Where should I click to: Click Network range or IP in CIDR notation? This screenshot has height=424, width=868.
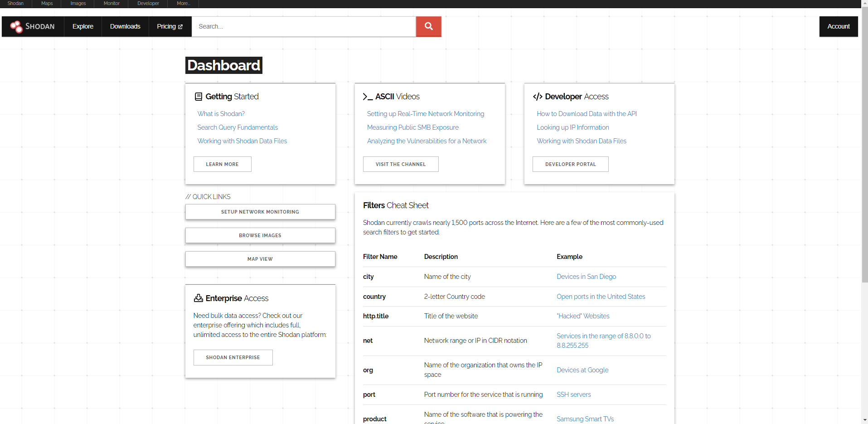point(475,341)
